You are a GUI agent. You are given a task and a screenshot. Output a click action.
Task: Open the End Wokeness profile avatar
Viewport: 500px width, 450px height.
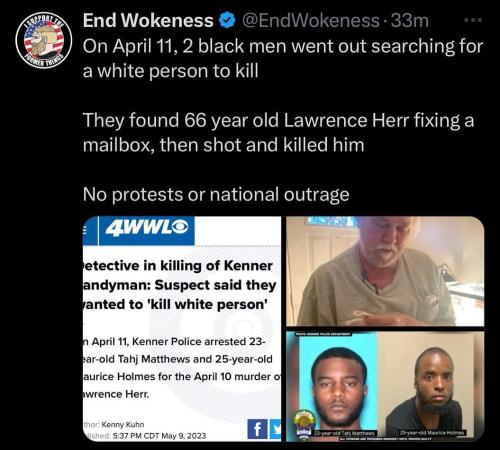pyautogui.click(x=44, y=39)
